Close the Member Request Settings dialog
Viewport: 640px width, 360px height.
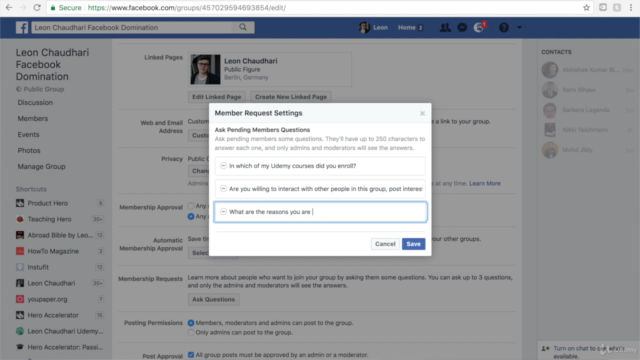[422, 113]
